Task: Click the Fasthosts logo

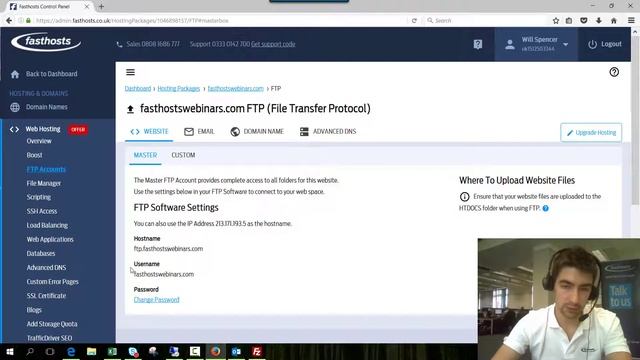Action: point(46,42)
